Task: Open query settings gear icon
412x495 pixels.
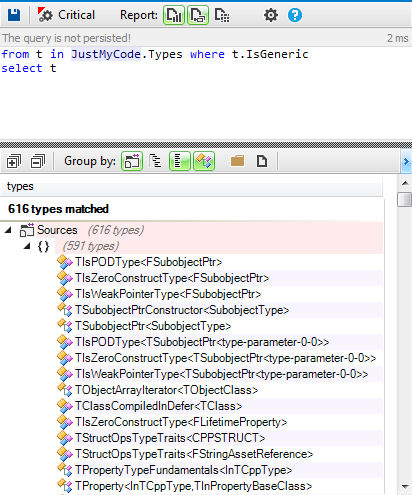Action: [x=271, y=15]
